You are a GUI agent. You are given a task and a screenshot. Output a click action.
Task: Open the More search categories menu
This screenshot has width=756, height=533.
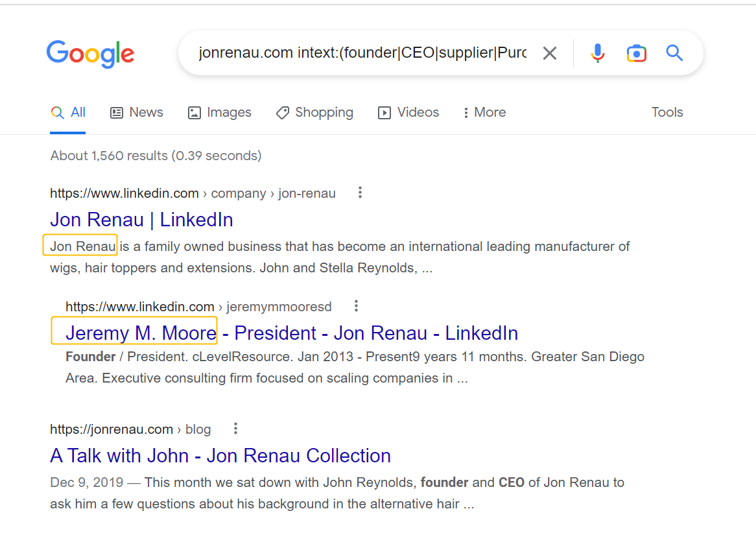[484, 112]
